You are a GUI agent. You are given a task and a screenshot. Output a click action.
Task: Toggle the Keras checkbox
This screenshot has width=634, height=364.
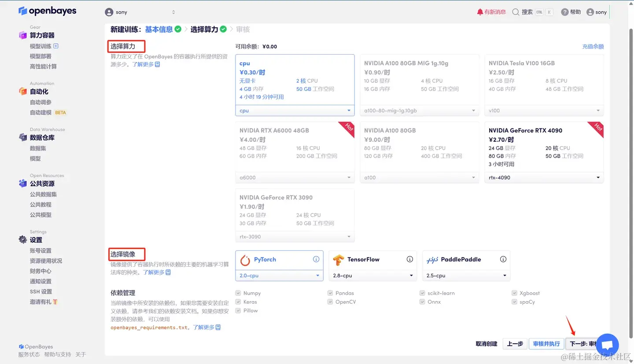pos(238,302)
